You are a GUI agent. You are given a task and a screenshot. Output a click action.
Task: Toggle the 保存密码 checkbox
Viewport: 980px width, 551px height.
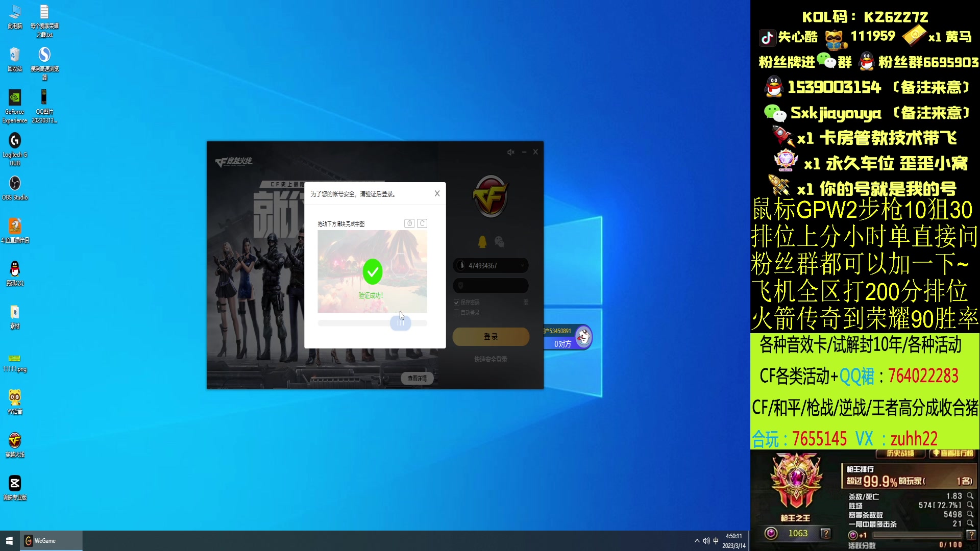456,303
